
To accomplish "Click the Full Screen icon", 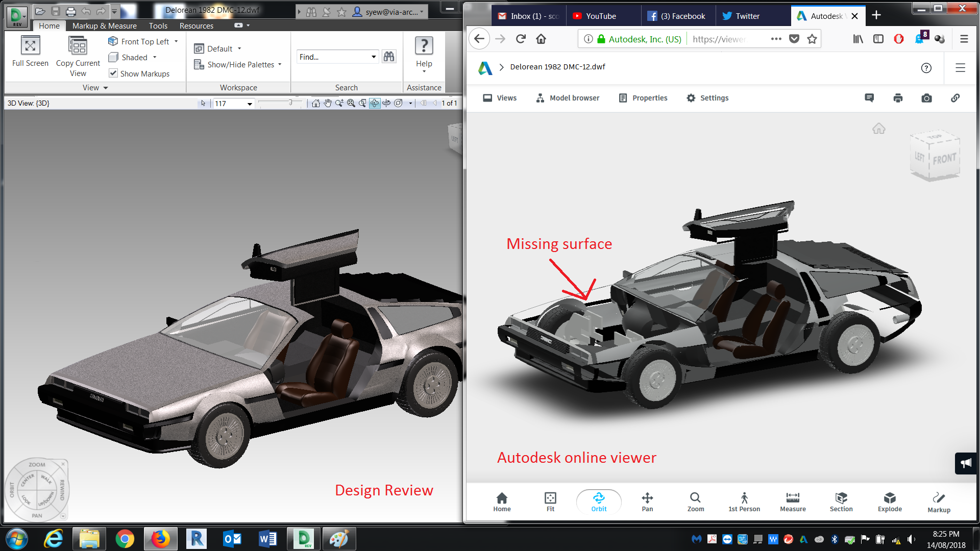I will click(30, 46).
